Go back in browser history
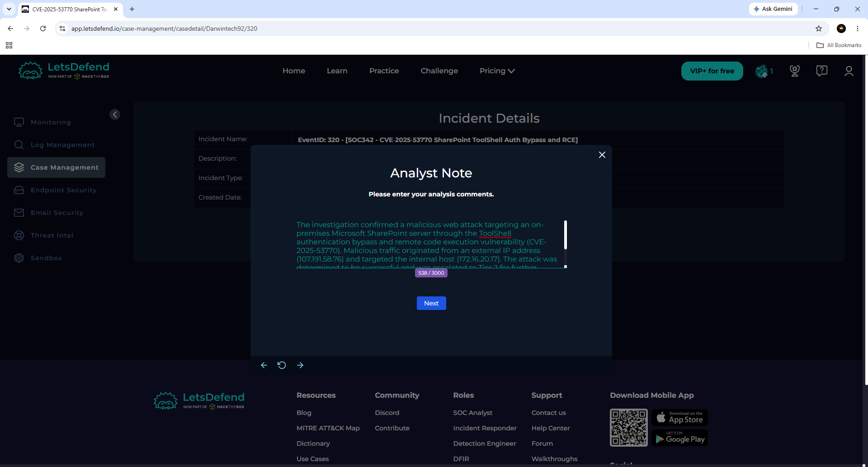 point(10,29)
